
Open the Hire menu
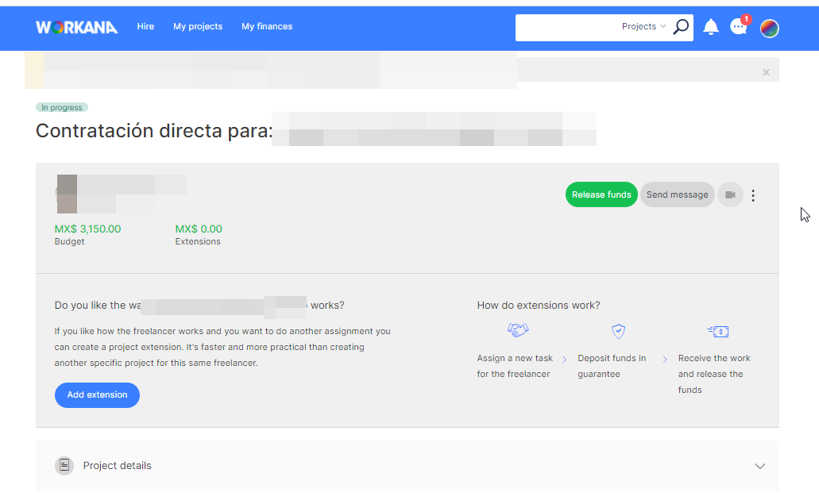click(x=145, y=27)
